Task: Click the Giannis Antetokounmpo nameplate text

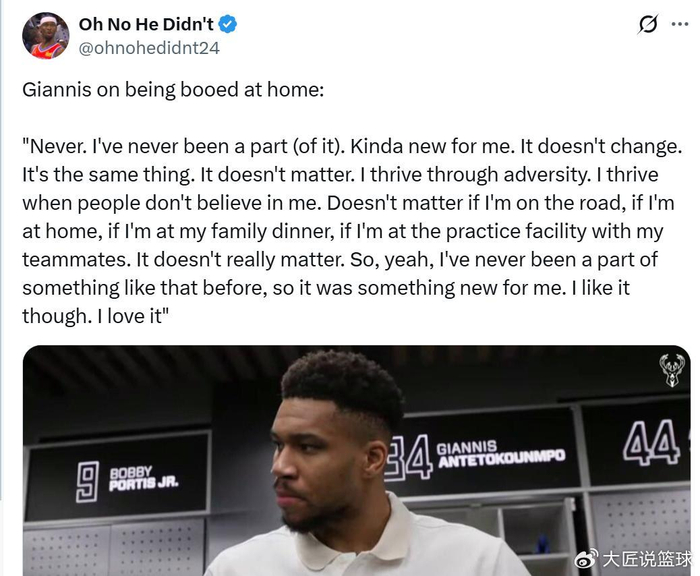Action: (x=500, y=453)
